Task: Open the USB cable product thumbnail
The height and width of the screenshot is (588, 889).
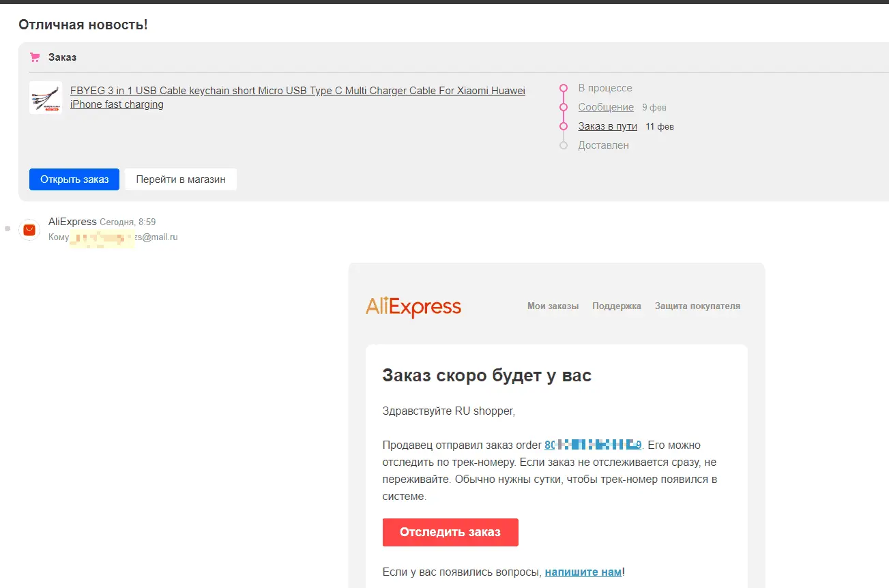Action: click(x=46, y=98)
